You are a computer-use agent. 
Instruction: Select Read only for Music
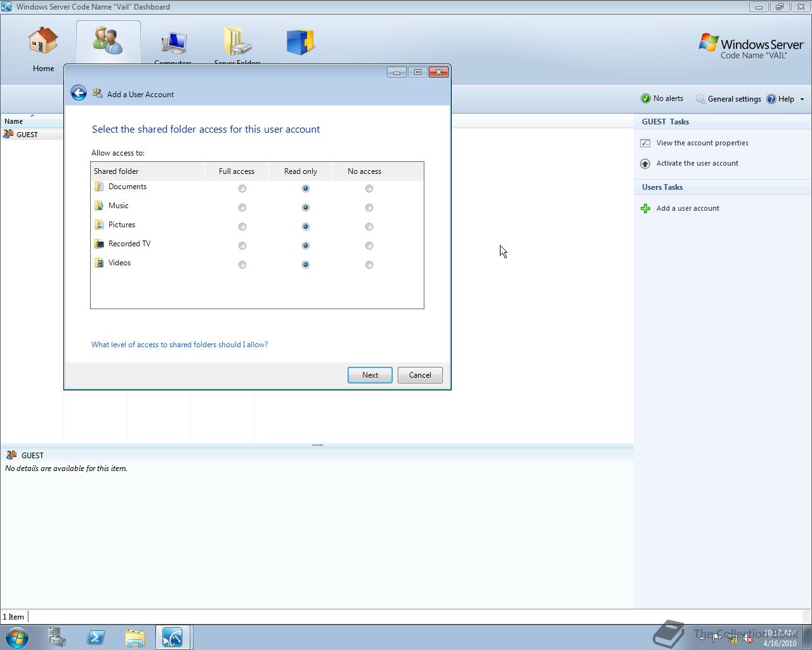306,208
